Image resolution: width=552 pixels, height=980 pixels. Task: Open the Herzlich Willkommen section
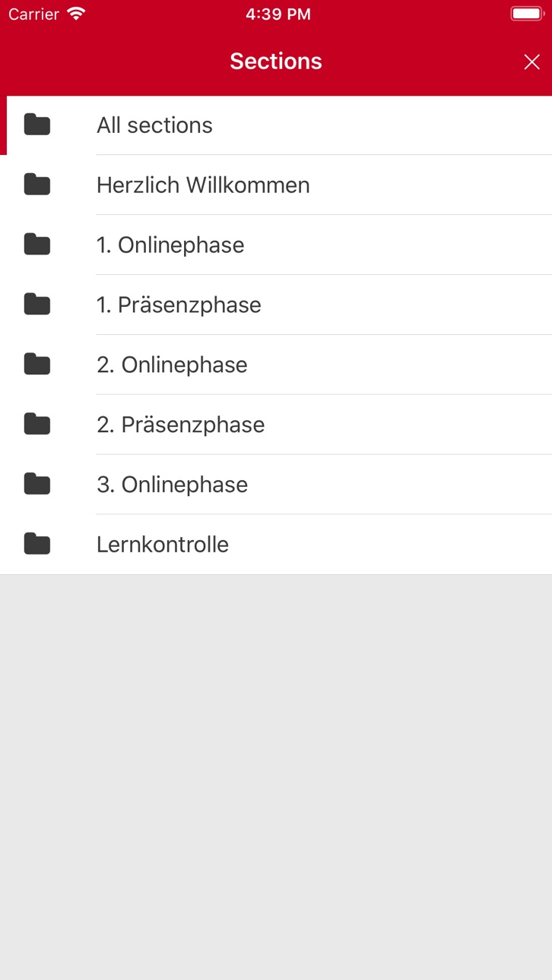(203, 185)
